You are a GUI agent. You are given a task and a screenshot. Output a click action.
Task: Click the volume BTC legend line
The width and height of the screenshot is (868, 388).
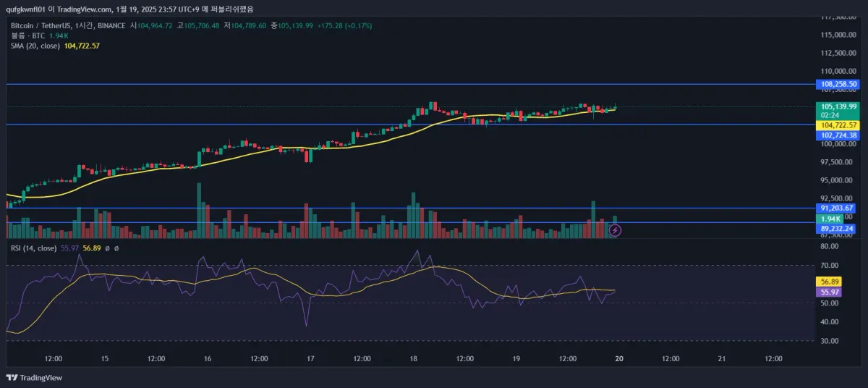coord(40,35)
